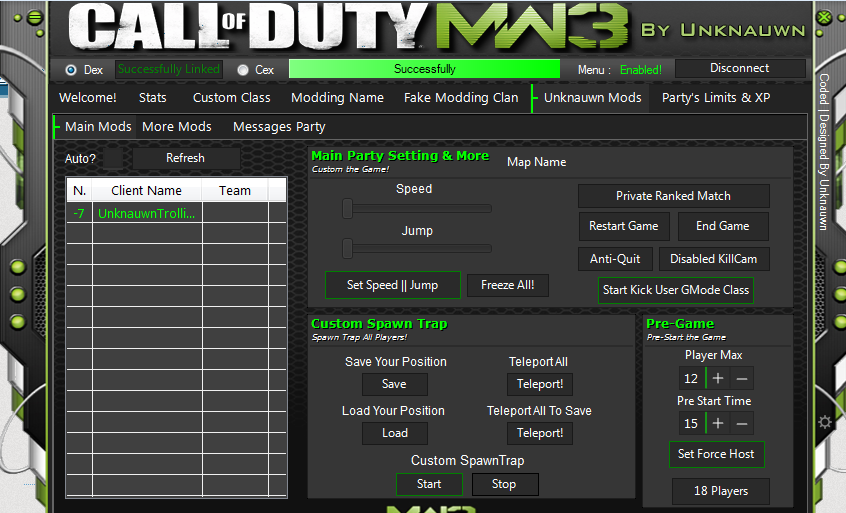The width and height of the screenshot is (846, 513).
Task: Click the Disabled KillCam button
Action: [x=714, y=259]
